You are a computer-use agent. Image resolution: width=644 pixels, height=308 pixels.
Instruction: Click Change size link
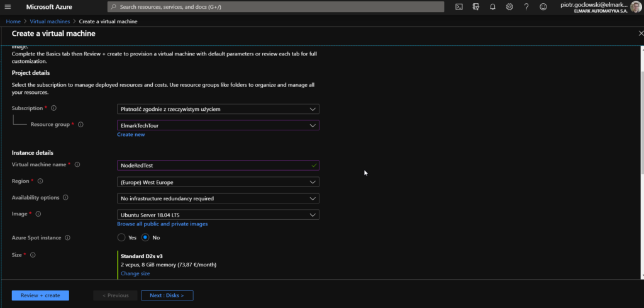click(135, 273)
